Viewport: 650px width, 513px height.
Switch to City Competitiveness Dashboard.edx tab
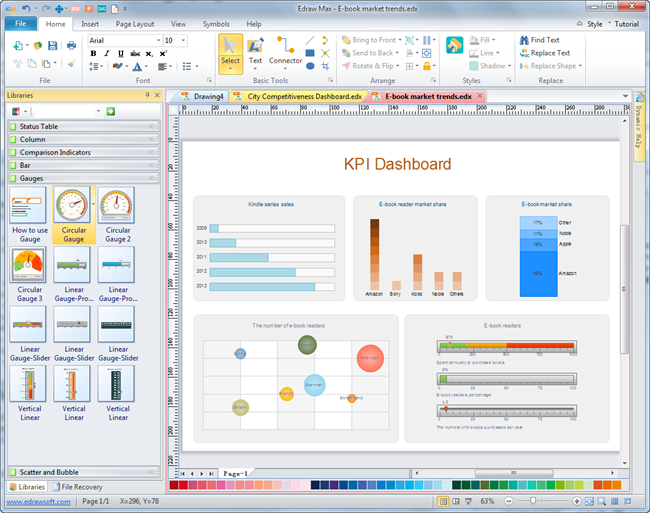tap(298, 96)
